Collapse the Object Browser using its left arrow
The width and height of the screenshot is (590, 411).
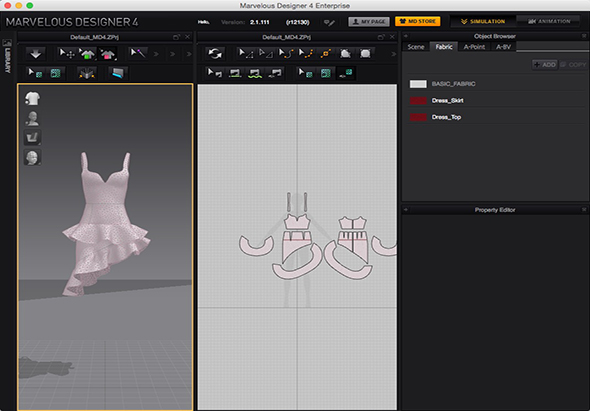coord(406,37)
